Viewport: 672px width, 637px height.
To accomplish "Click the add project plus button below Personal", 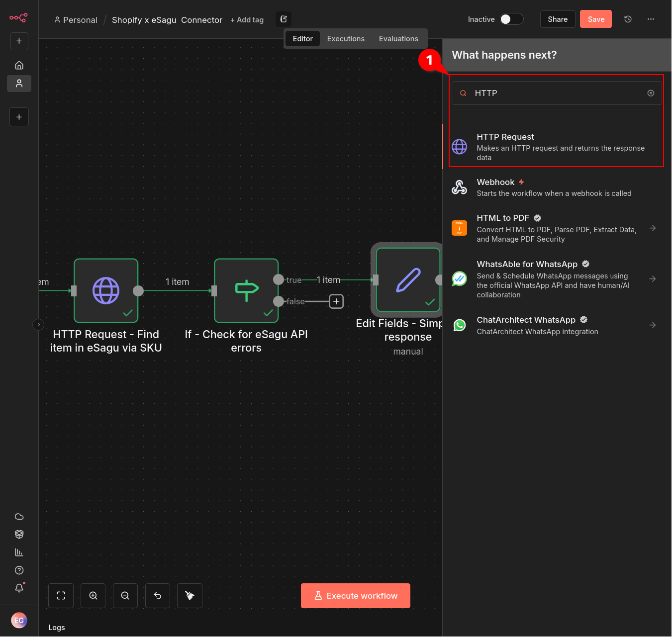I will (19, 117).
